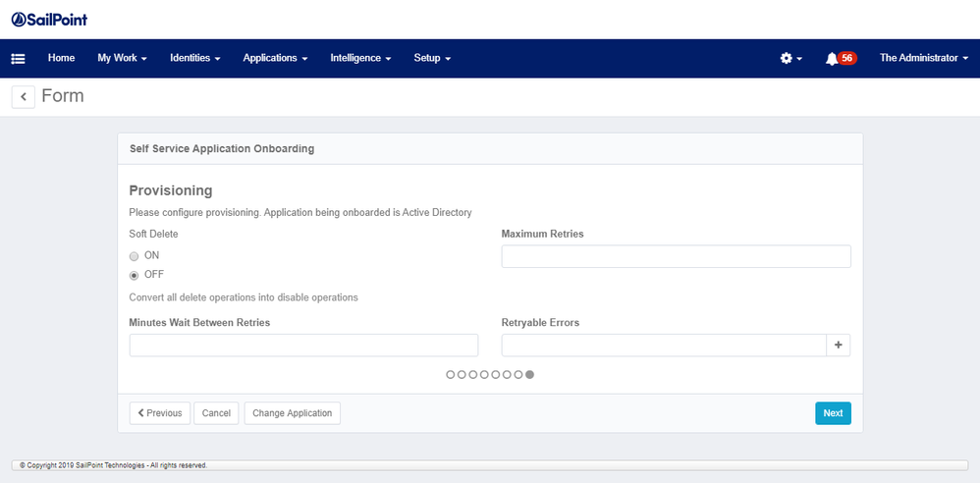The image size is (980, 483).
Task: Select the Soft Delete OFF radio button
Action: click(135, 275)
